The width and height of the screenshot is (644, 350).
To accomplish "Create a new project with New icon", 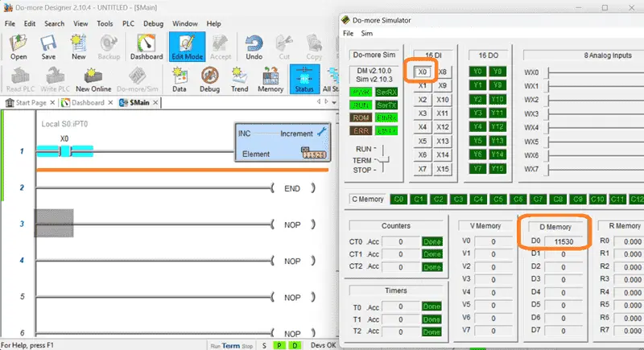I will coord(78,47).
